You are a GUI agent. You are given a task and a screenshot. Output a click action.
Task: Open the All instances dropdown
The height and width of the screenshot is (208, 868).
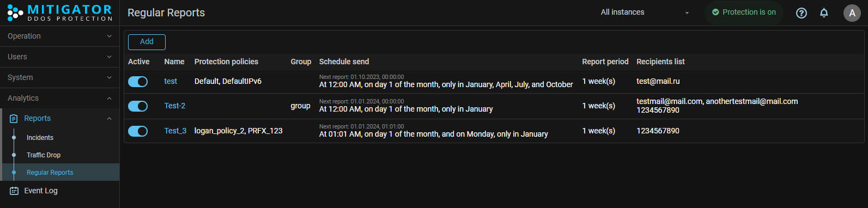[645, 13]
